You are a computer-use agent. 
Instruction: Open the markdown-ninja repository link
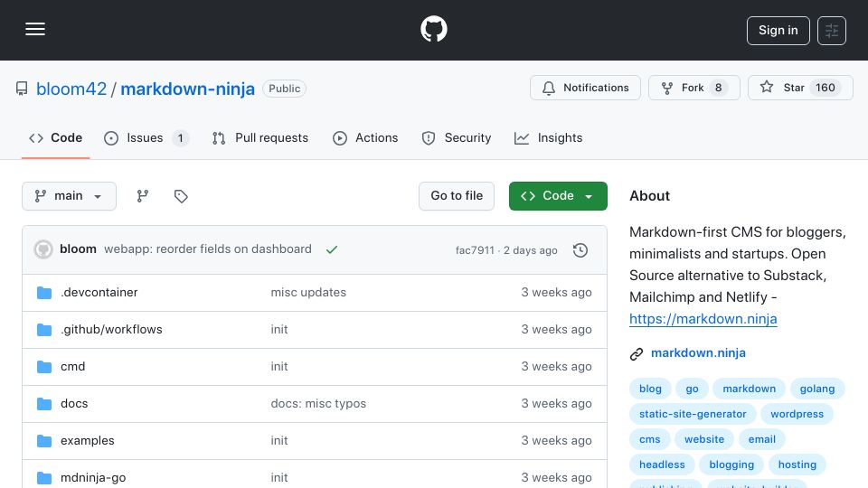point(188,89)
